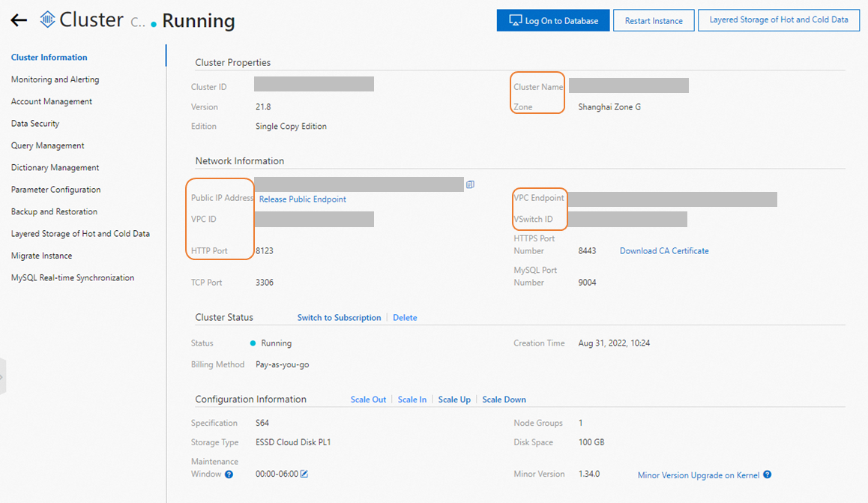Click the copy icon beside the Public IP Address
Viewport: 868px width, 503px height.
coord(470,184)
